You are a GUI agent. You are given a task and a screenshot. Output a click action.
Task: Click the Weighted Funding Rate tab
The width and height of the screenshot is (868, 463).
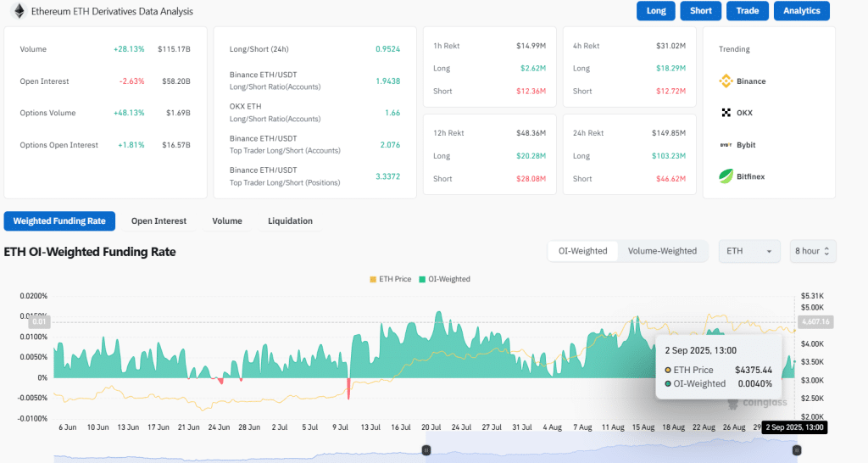point(59,221)
